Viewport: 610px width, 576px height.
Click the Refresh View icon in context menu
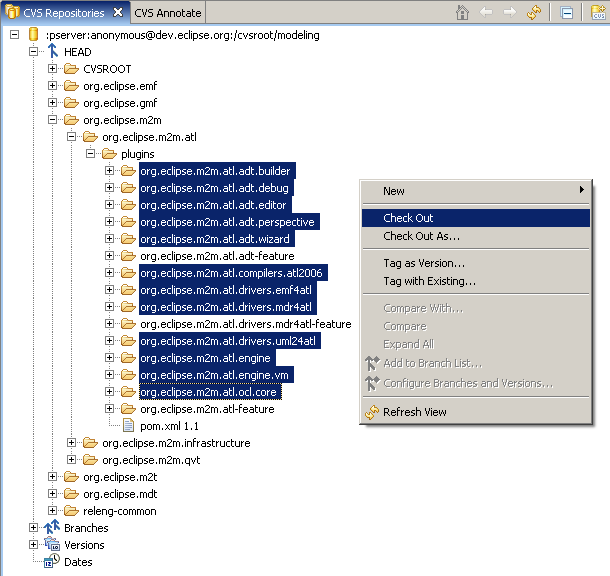(372, 412)
